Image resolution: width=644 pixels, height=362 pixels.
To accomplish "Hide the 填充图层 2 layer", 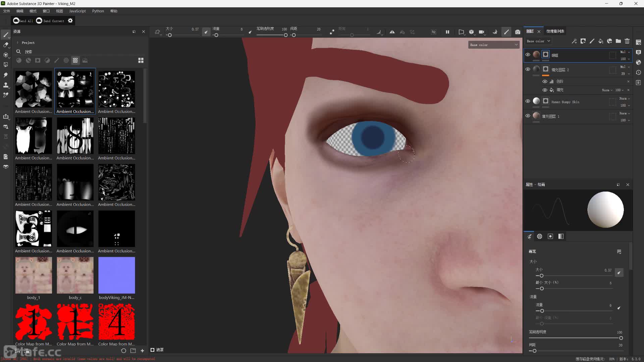I will [x=528, y=69].
